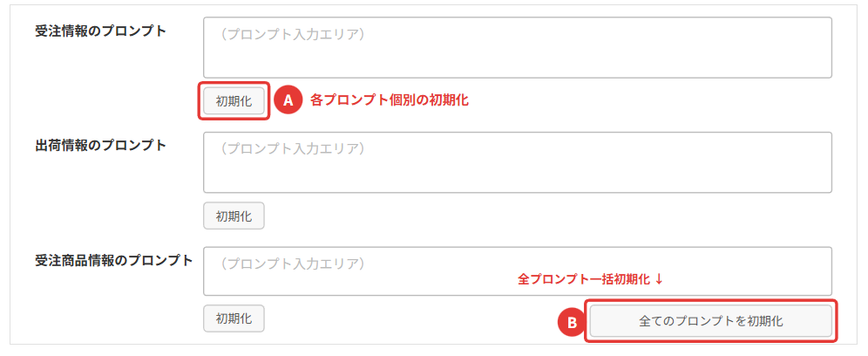
Task: Reset the 受注情報 prompt with 初期化
Action: 234,101
